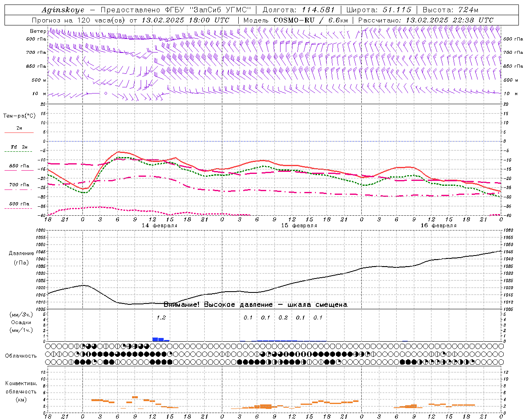Click the Ветер wind panel label
This screenshot has height=420, width=525.
tap(38, 31)
